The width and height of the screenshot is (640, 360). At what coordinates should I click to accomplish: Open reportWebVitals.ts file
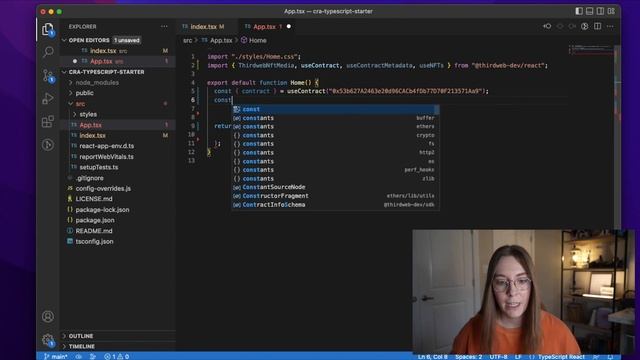point(118,157)
